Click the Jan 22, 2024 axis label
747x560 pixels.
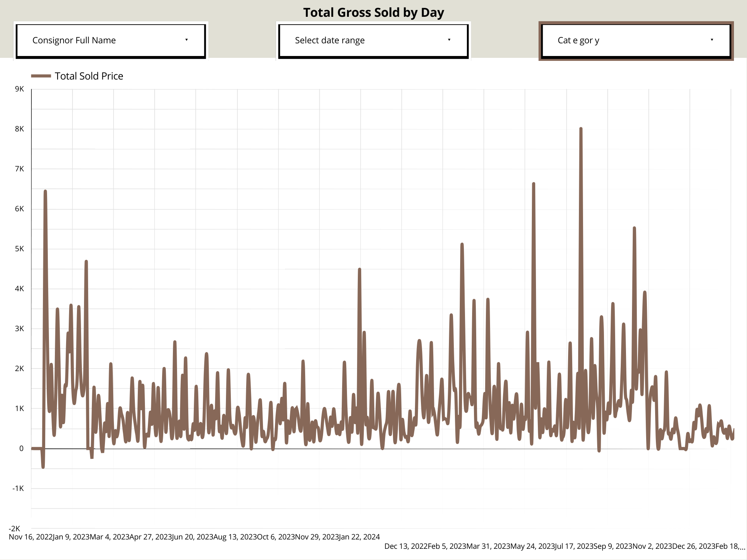tap(359, 537)
